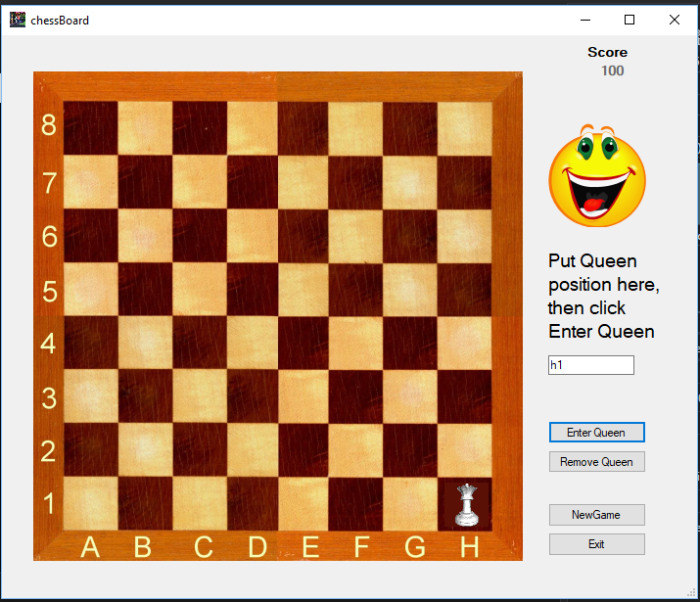This screenshot has width=700, height=602.
Task: Click the chessBoard window title text
Action: pyautogui.click(x=60, y=21)
